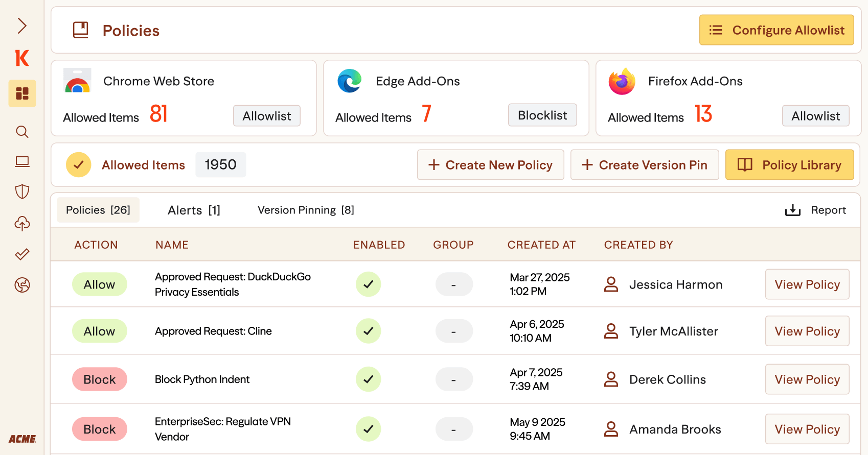Toggle Chrome Web Store Allowlist mode
The image size is (868, 455).
click(267, 116)
